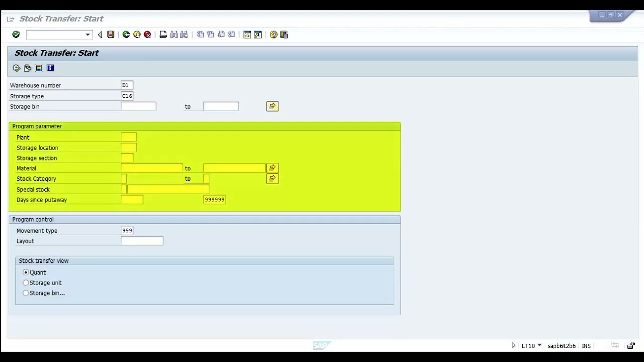The width and height of the screenshot is (644, 362).
Task: Click the Storage bin from field
Action: tap(138, 106)
